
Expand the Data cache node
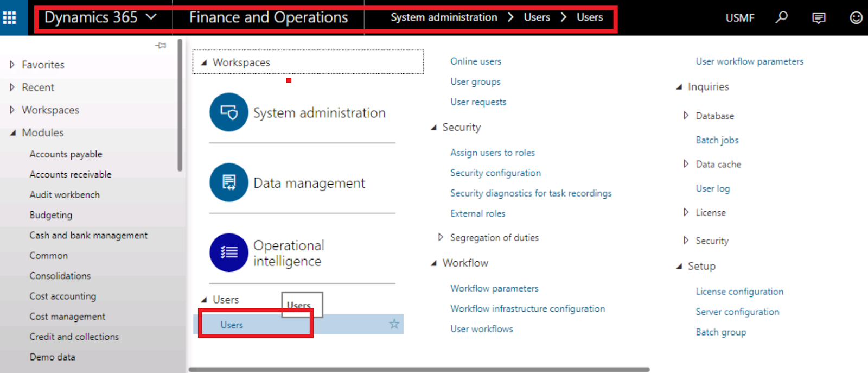point(686,164)
